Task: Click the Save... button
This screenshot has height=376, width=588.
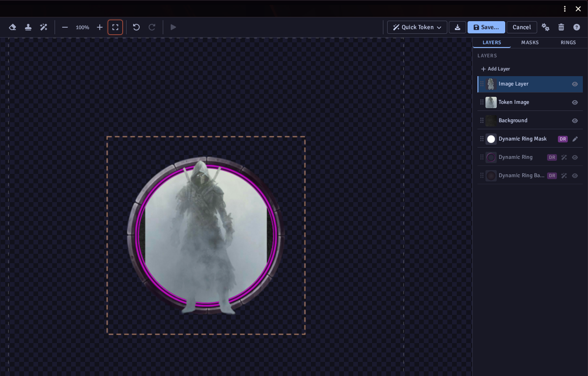Action: 486,27
